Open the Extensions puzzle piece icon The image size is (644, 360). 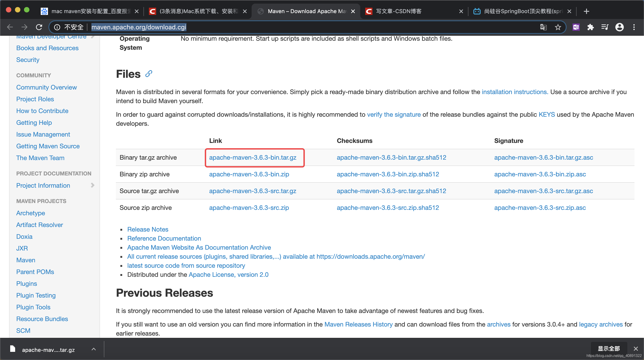coord(590,27)
